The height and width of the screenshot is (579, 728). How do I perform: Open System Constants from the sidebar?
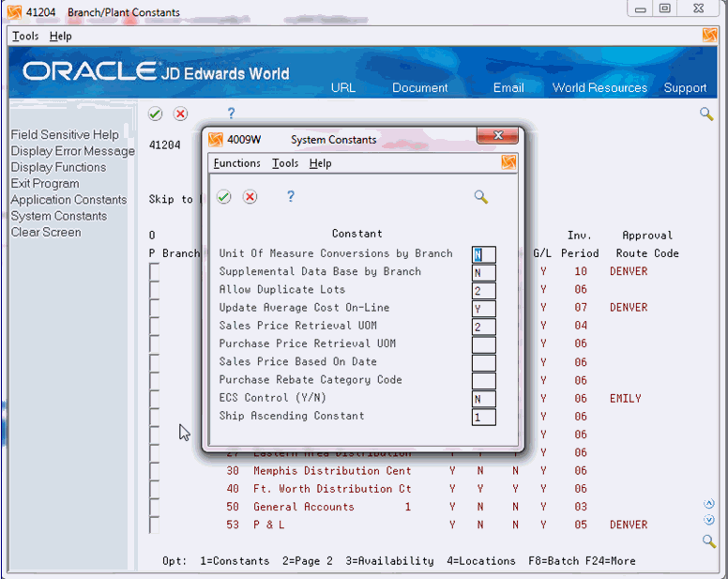pyautogui.click(x=59, y=216)
